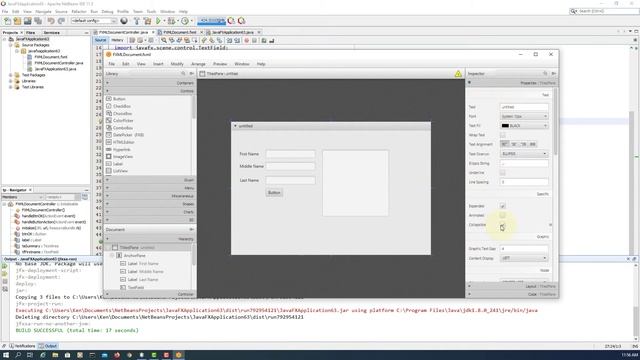Open the Library panel options menu icon
Image resolution: width=640 pixels, height=360 pixels.
pos(191,73)
